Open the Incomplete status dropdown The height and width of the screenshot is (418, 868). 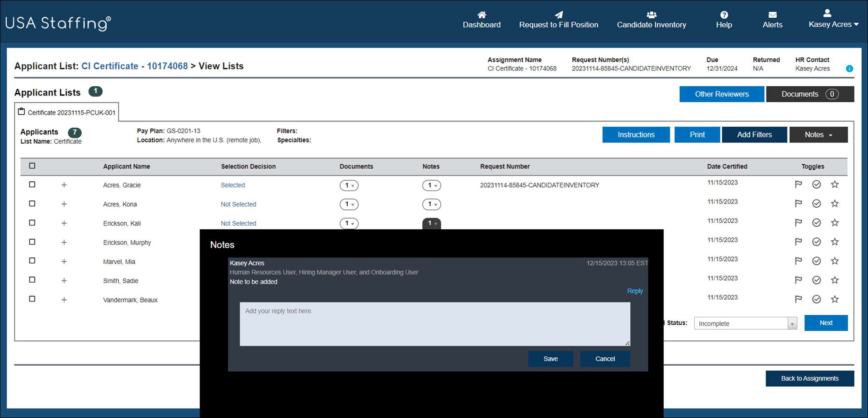(745, 323)
